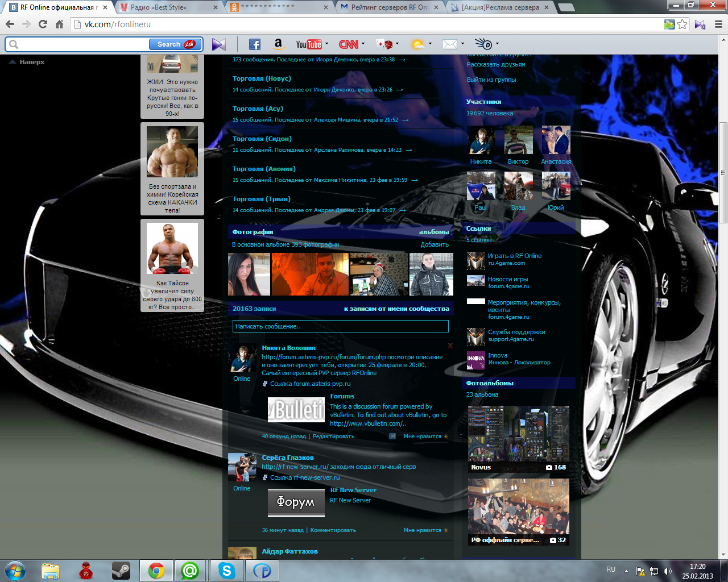The width and height of the screenshot is (728, 582).
Task: Show hidden tray icons arrow
Action: [x=626, y=571]
